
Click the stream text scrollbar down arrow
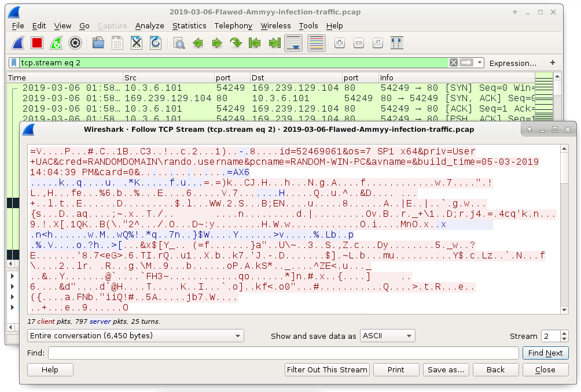tap(564, 310)
